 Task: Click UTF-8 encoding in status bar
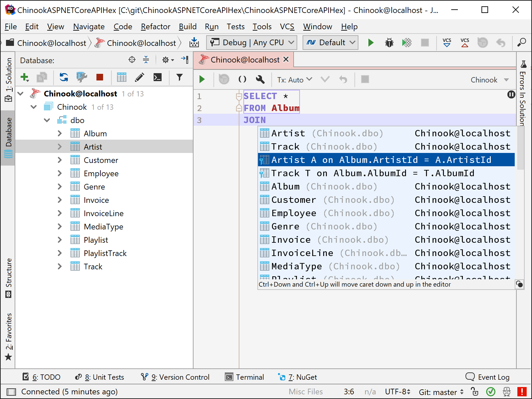coord(397,392)
